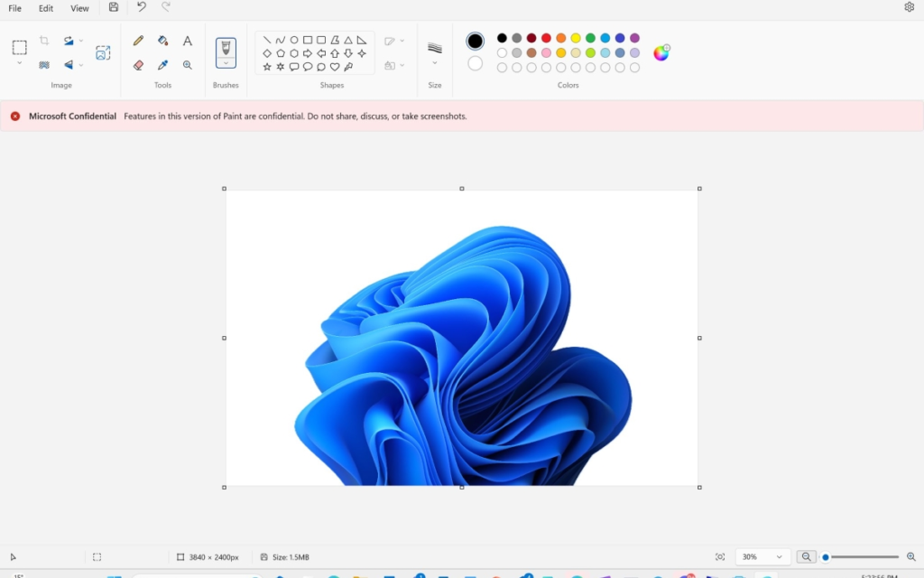Image resolution: width=924 pixels, height=578 pixels.
Task: Expand the selection options chevron below select tool
Action: point(20,62)
